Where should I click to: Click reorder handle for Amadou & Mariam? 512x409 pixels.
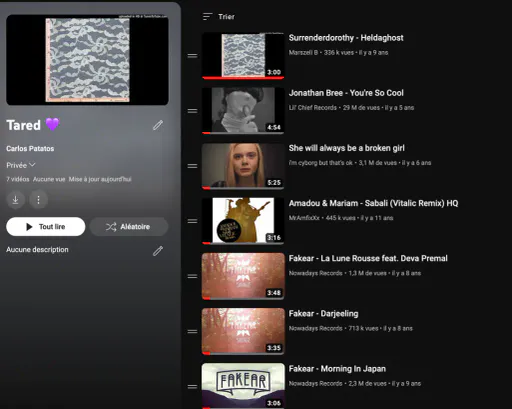point(192,221)
